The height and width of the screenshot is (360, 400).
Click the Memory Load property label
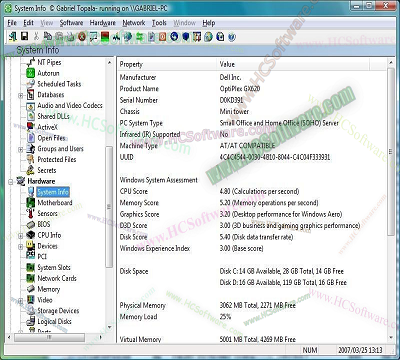[138, 317]
